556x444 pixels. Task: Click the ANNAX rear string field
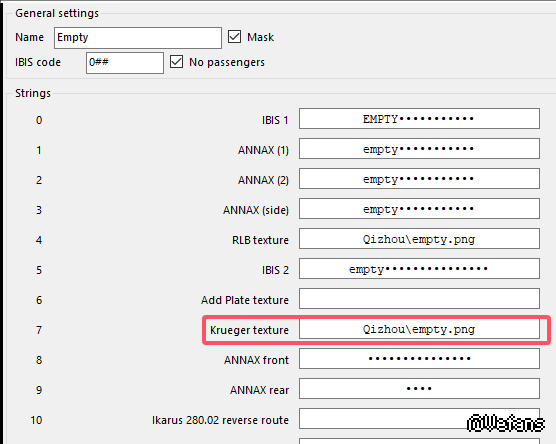tap(419, 389)
